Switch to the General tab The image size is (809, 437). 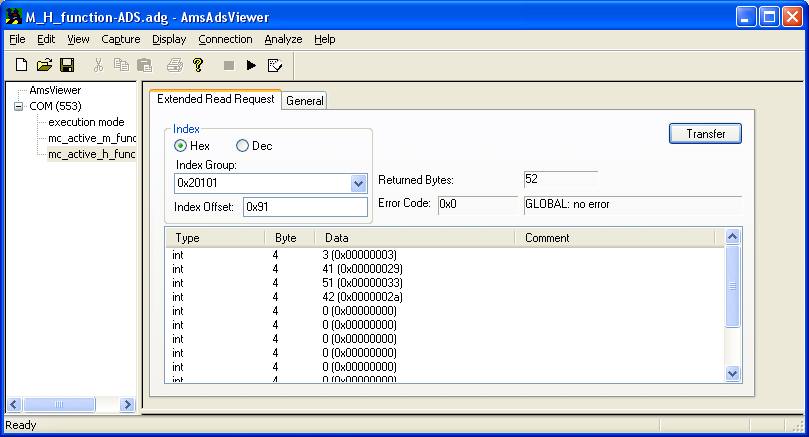tap(304, 101)
